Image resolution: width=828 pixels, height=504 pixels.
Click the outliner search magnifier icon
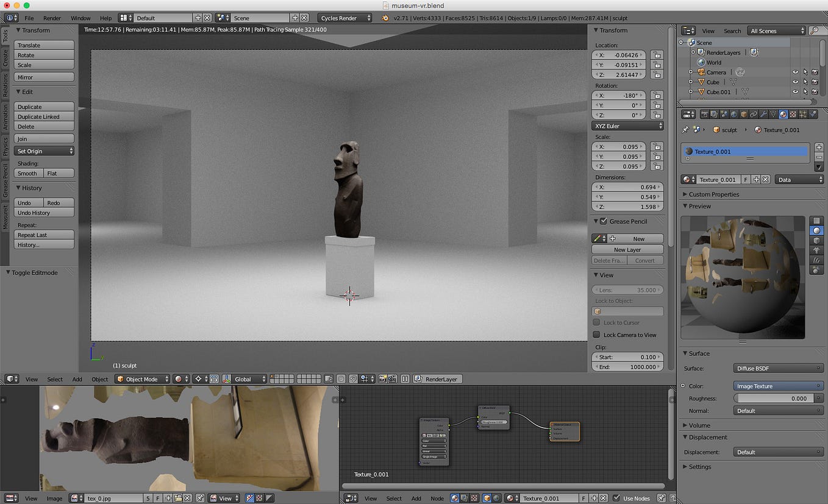814,30
